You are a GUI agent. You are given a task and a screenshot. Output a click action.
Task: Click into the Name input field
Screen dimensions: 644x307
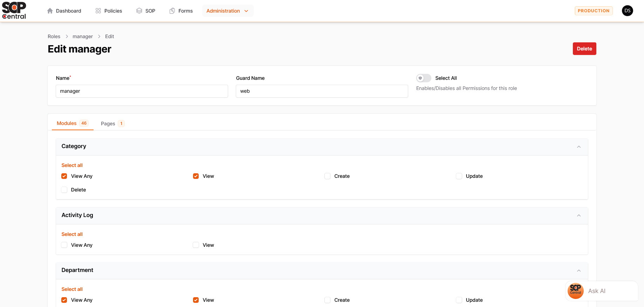pyautogui.click(x=142, y=91)
